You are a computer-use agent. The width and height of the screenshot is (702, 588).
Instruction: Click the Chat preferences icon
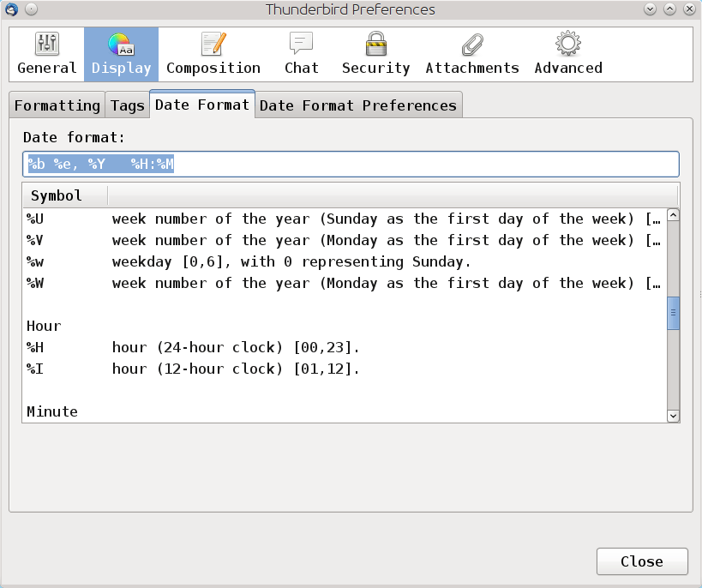[302, 53]
